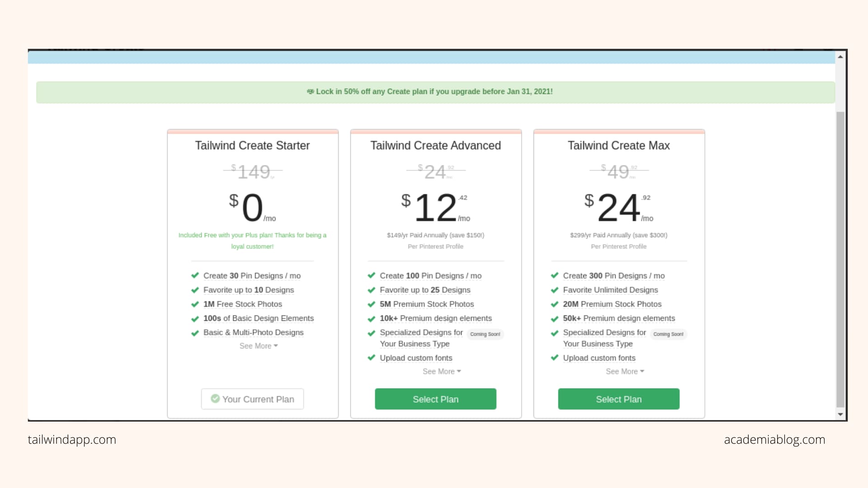Click checkmark beside Advanced Upload custom fonts
Screen dimensions: 868x488
(x=372, y=357)
